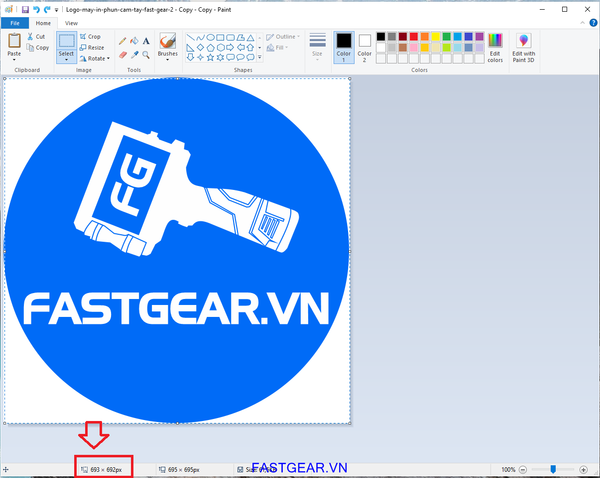This screenshot has width=600, height=478.
Task: Expand the Rotate dropdown
Action: point(95,59)
